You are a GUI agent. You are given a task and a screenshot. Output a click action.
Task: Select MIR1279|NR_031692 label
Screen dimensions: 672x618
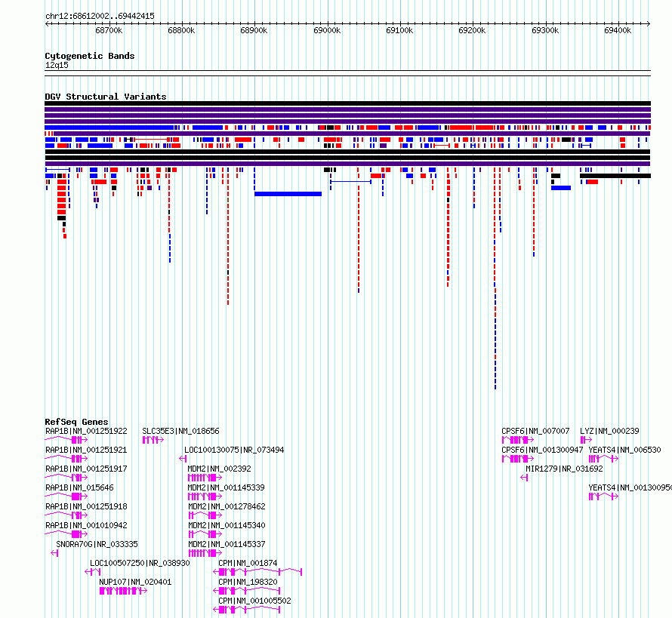pyautogui.click(x=564, y=469)
